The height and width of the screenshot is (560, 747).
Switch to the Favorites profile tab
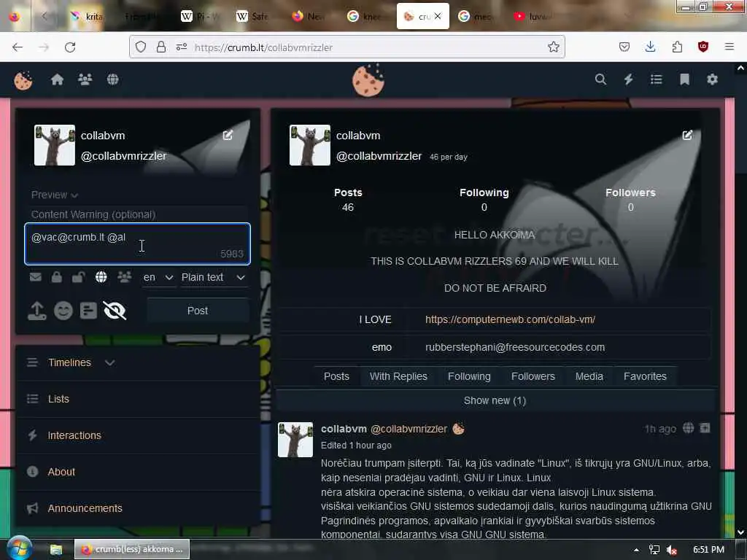[x=645, y=376]
